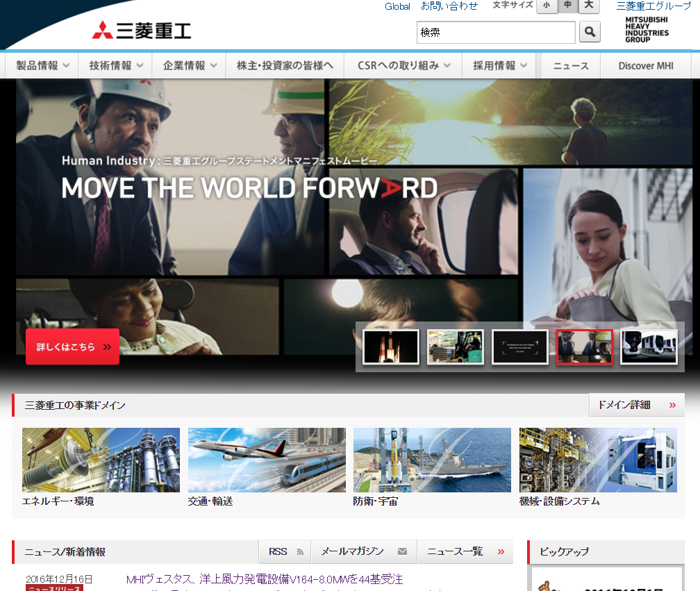This screenshot has height=591, width=700.
Task: Set font size to large (大)
Action: click(590, 6)
